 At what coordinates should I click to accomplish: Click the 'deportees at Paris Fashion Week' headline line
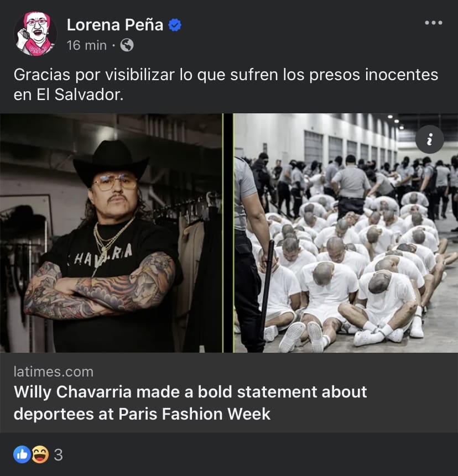coord(142,414)
